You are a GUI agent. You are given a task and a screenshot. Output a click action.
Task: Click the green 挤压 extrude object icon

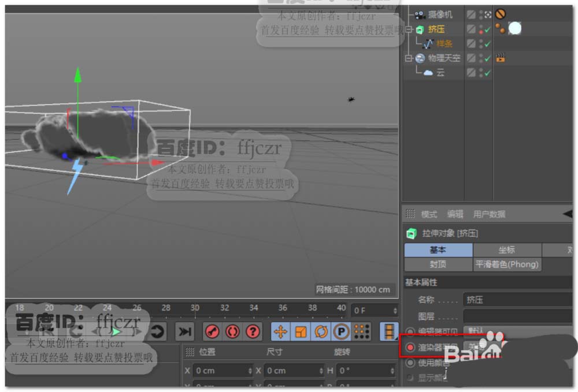pos(420,29)
